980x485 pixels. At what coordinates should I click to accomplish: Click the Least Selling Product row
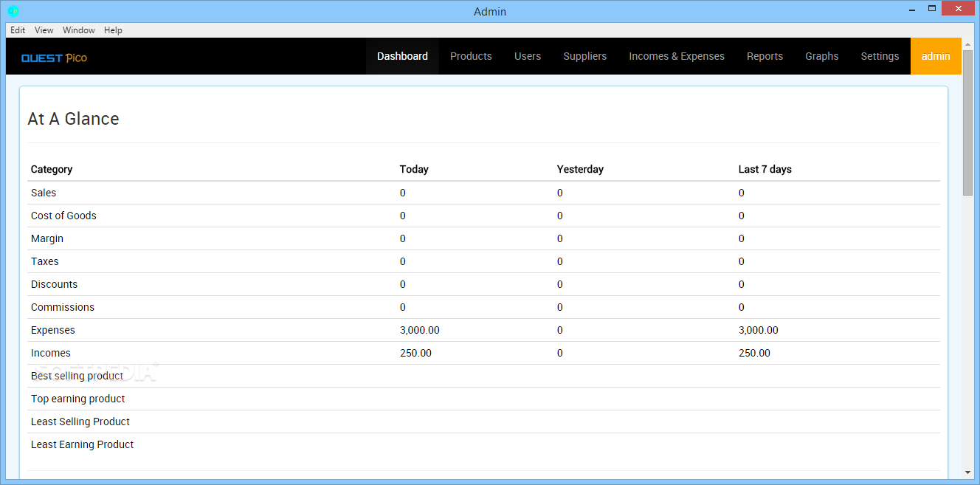[x=483, y=422]
